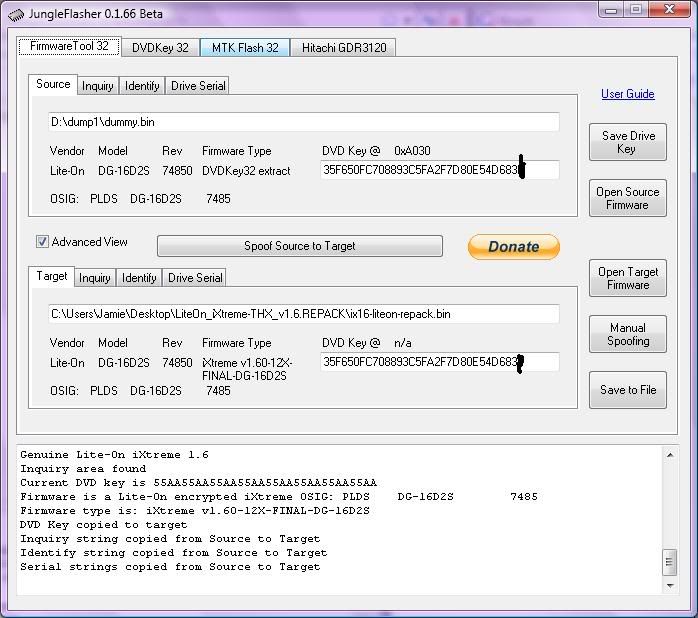698x618 pixels.
Task: Click the JungleFlasher title bar app icon
Action: click(16, 14)
